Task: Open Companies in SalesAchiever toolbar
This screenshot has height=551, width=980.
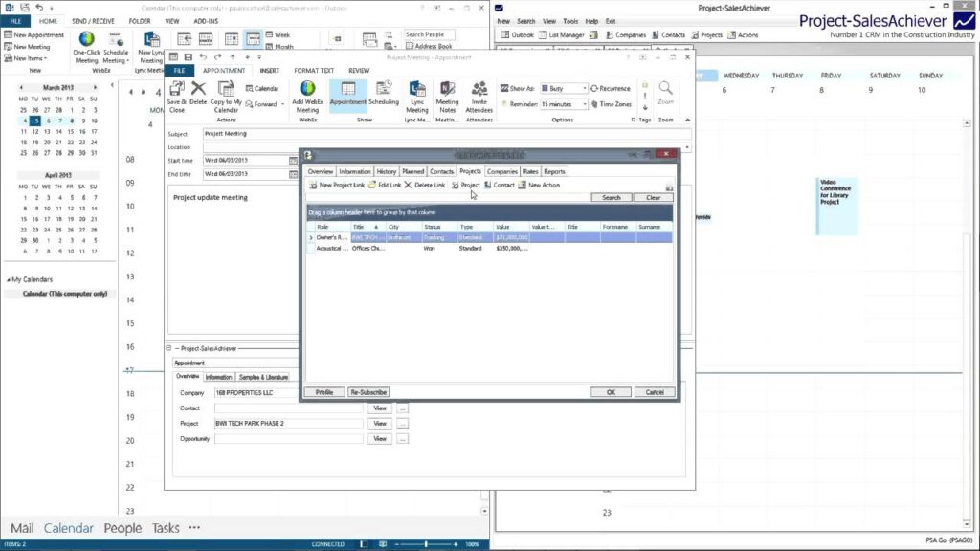Action: (x=626, y=35)
